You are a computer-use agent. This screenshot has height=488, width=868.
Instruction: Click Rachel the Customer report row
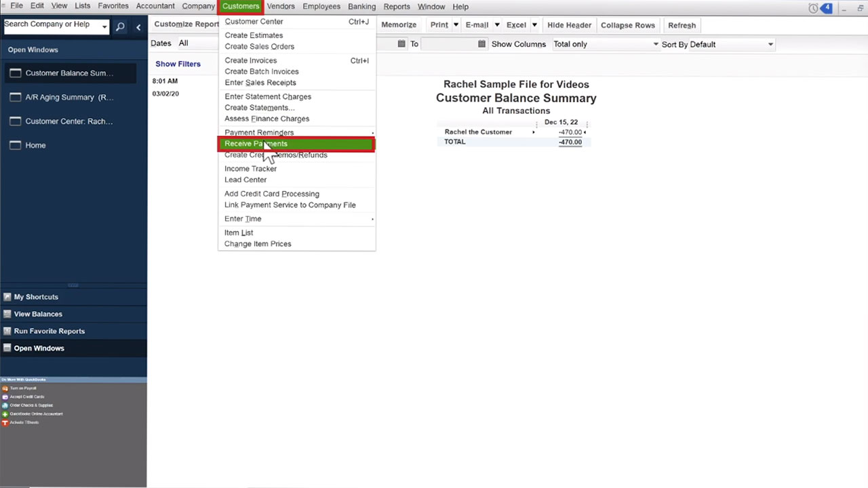click(513, 132)
